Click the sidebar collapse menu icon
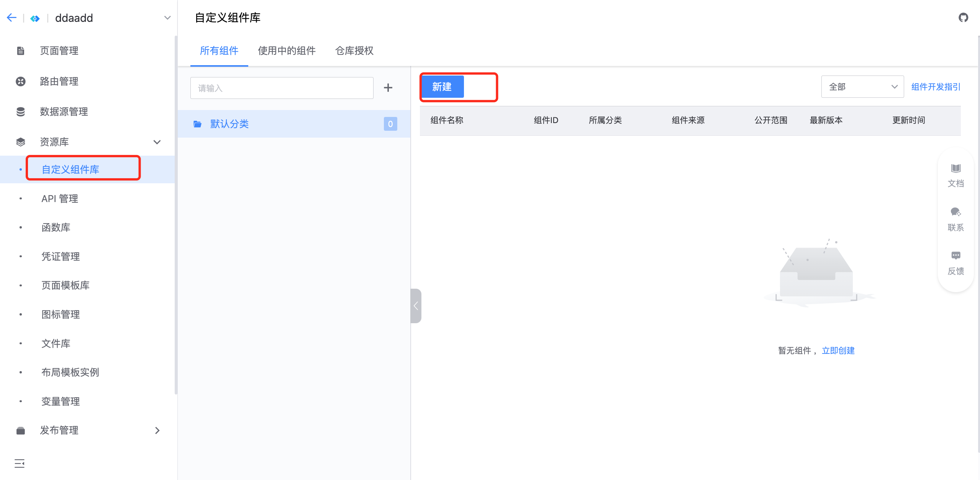This screenshot has height=480, width=980. click(x=19, y=464)
